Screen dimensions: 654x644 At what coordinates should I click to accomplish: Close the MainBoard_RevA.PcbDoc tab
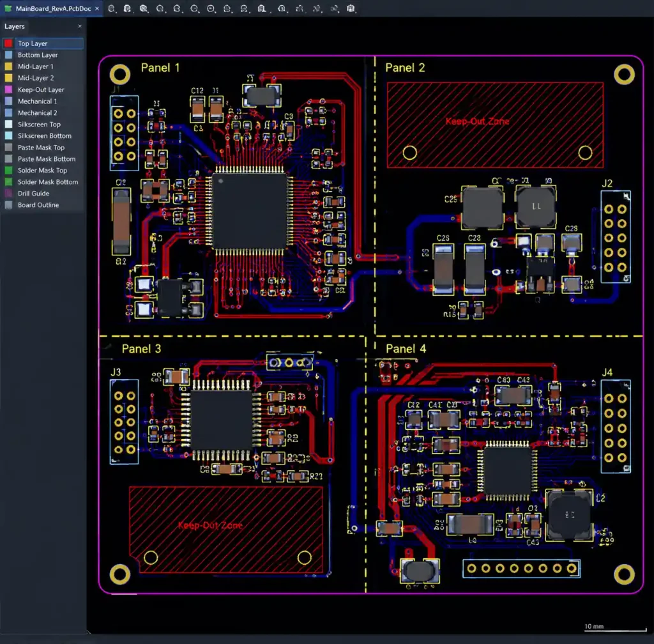97,8
